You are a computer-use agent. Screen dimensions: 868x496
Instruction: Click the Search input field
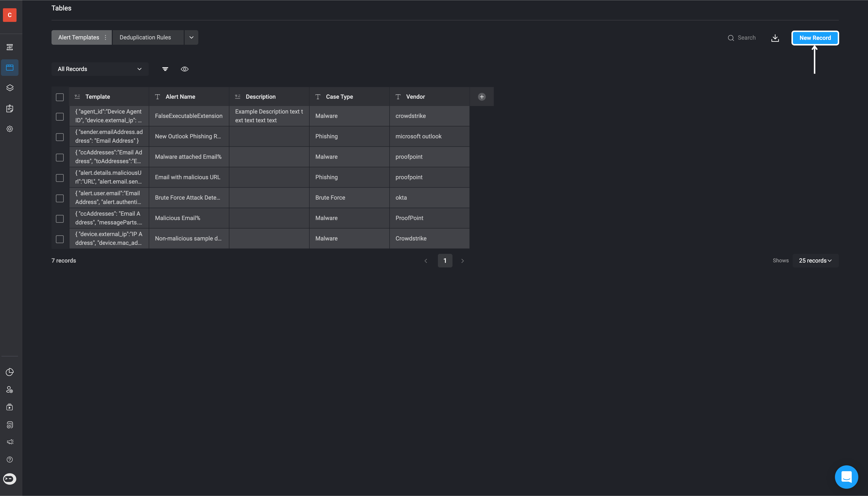[746, 38]
